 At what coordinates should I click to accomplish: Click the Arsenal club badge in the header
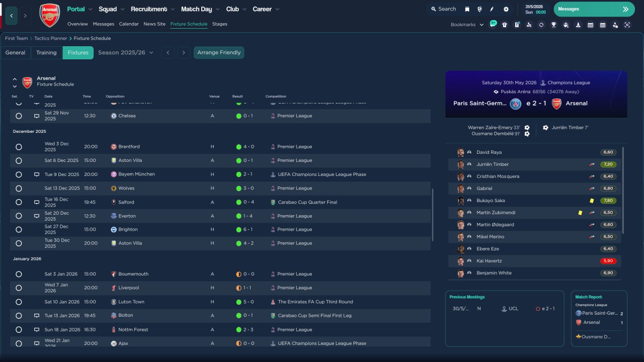tap(49, 15)
